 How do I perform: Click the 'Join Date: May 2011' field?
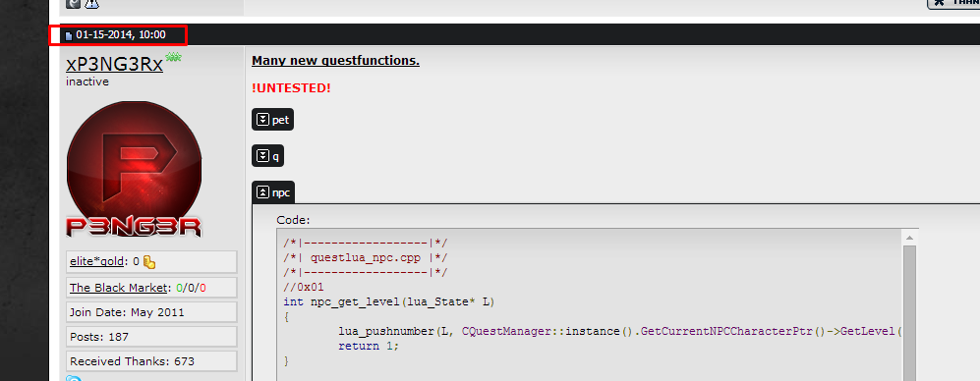pyautogui.click(x=151, y=312)
